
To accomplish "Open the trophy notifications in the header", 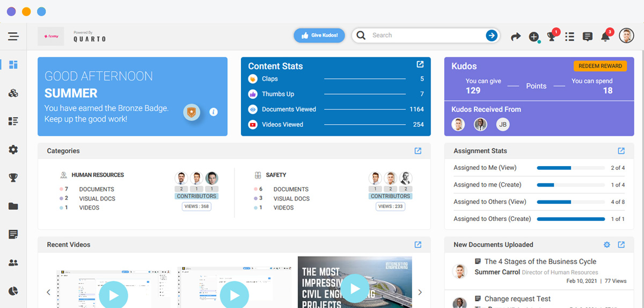I will 551,37.
